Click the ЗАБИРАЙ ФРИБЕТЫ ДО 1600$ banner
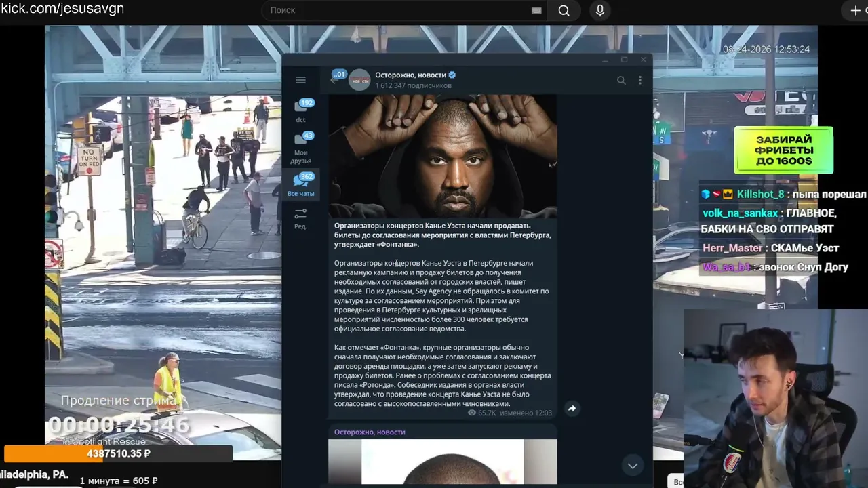Image resolution: width=868 pixels, height=488 pixels. pyautogui.click(x=783, y=150)
